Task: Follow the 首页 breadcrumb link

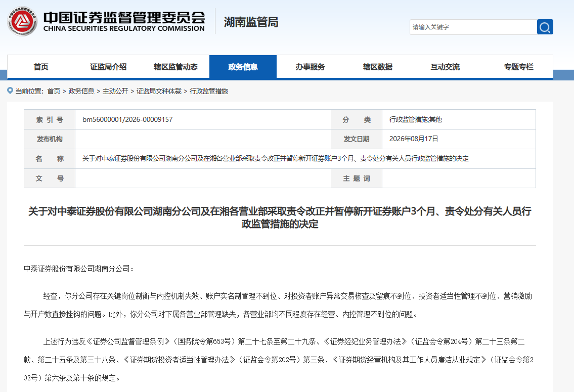Action: pyautogui.click(x=54, y=91)
